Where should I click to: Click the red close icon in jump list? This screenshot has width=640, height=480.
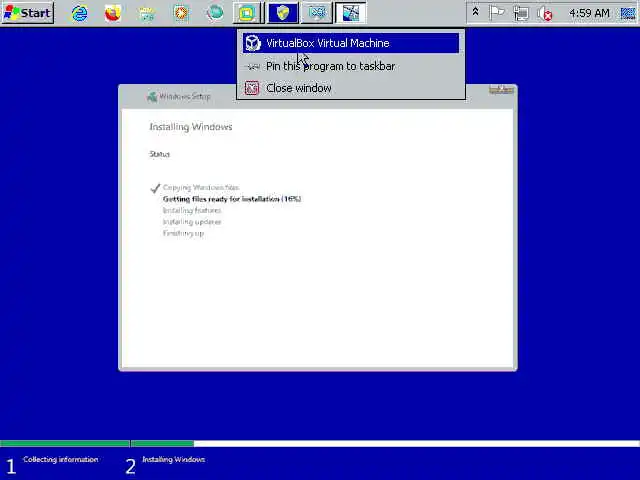pyautogui.click(x=252, y=88)
